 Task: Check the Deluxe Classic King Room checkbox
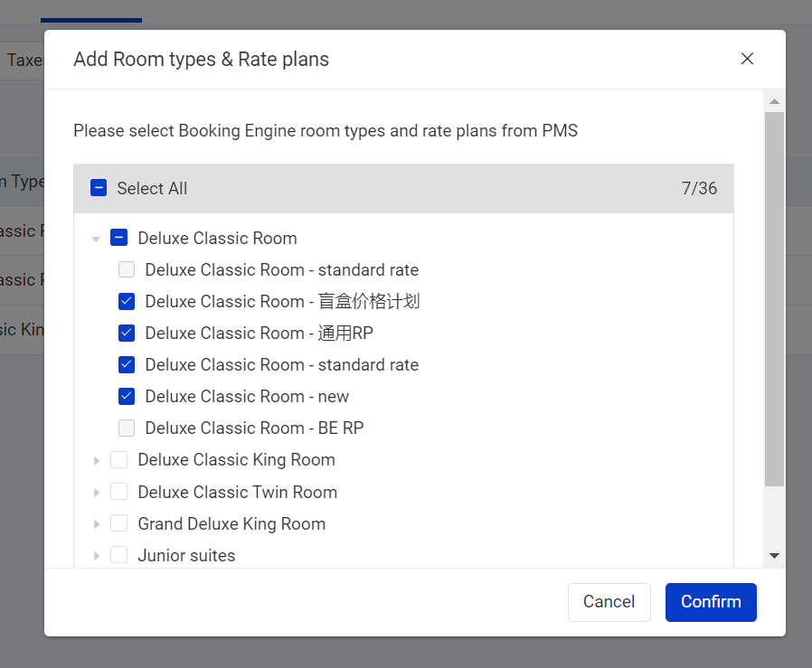(x=118, y=460)
